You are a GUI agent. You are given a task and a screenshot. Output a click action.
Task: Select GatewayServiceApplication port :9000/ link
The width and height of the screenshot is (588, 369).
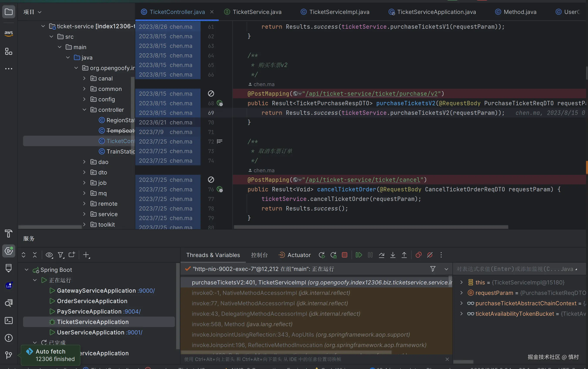point(146,291)
